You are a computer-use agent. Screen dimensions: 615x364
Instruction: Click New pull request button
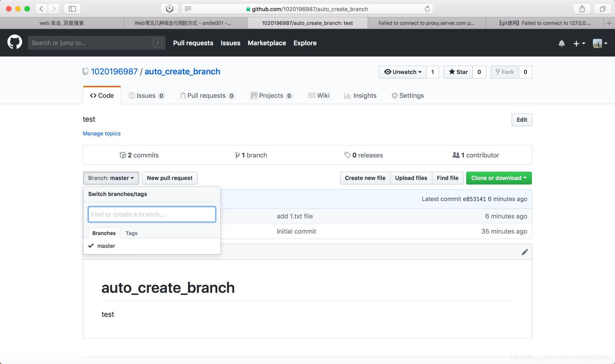pos(170,178)
